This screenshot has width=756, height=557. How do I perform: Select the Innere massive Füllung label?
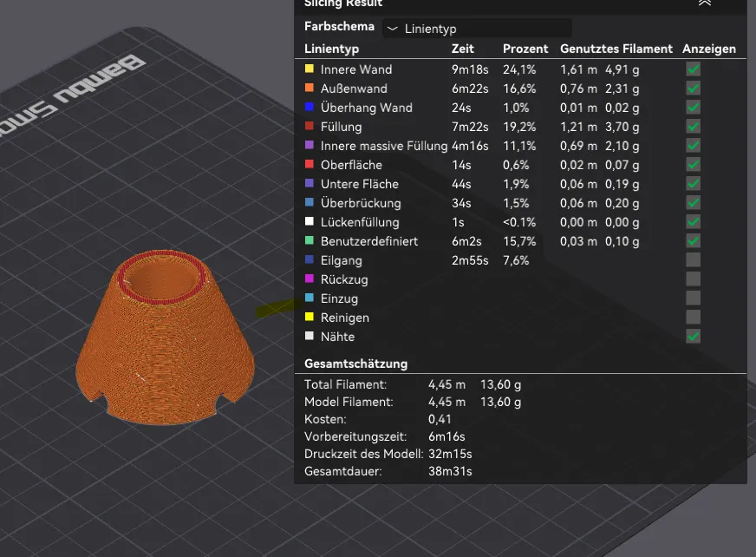click(x=384, y=146)
